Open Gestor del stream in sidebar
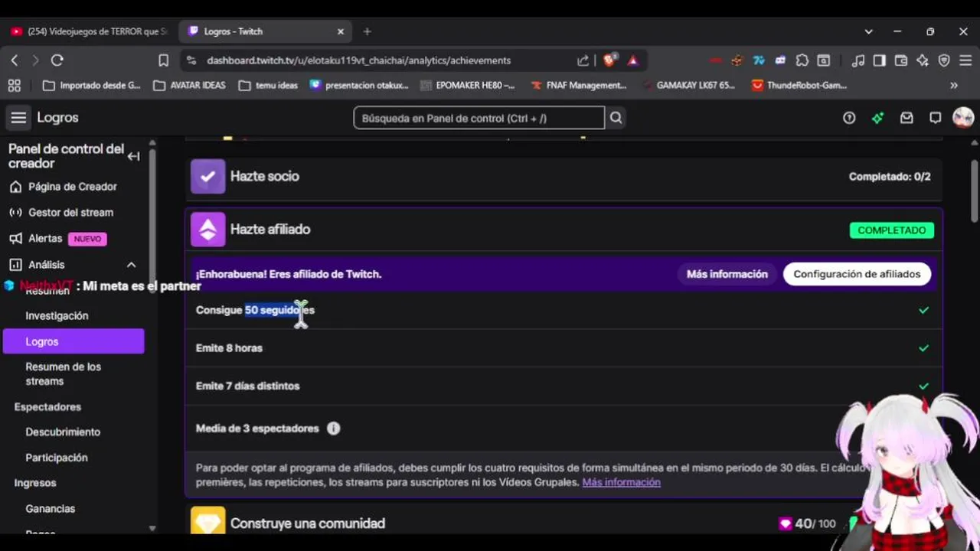Image resolution: width=980 pixels, height=551 pixels. point(70,213)
